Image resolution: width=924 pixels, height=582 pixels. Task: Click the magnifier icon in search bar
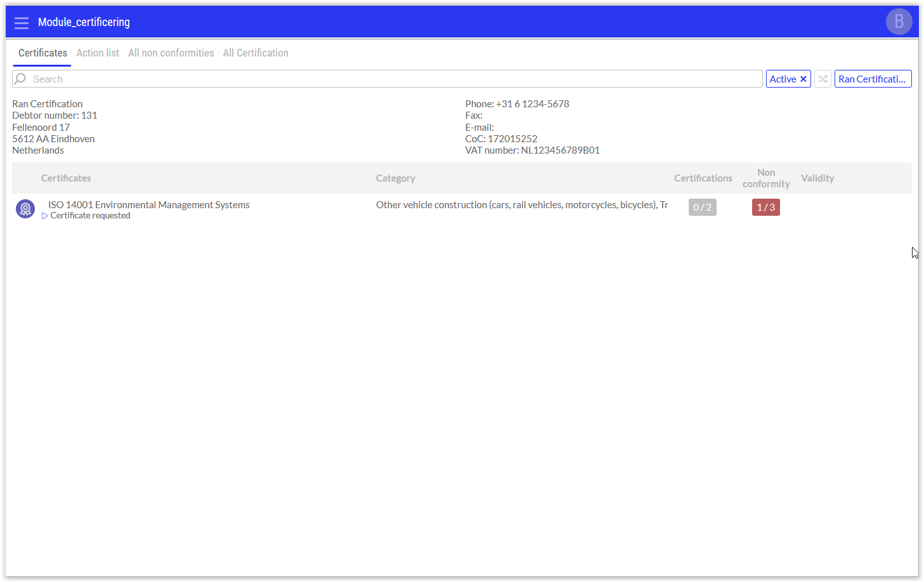click(20, 79)
